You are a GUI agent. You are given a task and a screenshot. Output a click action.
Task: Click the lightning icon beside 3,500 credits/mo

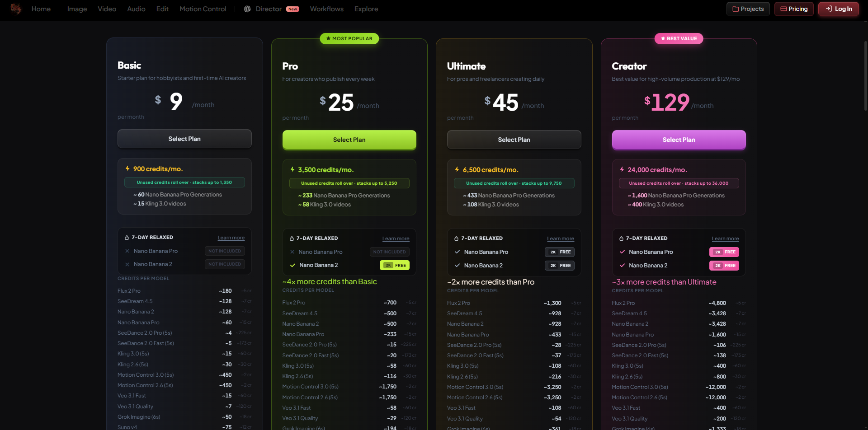tap(292, 169)
